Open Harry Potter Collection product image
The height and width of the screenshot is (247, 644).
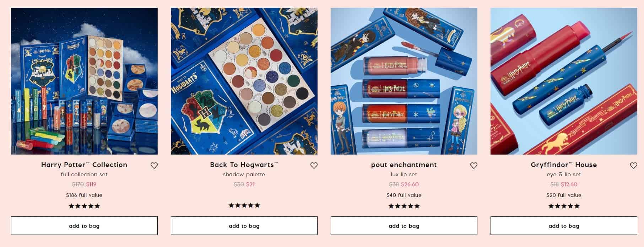pyautogui.click(x=84, y=81)
